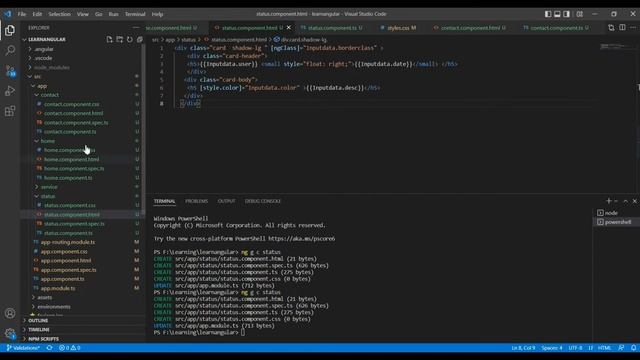Expand the service folder
Screen dimensions: 640x360
(49, 187)
